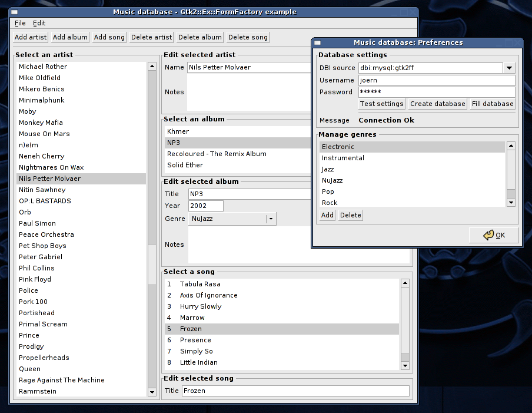Click the Music database window menu icon
Screen dimensions: 532x413
pos(14,12)
